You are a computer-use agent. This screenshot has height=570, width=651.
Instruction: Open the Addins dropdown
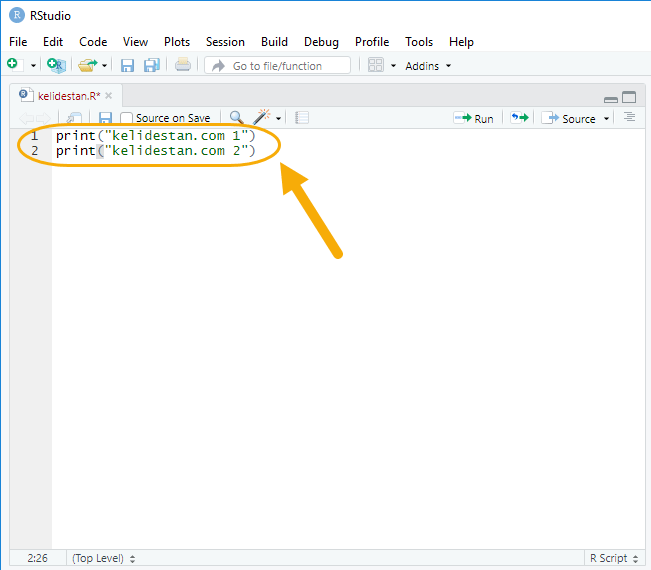click(x=428, y=66)
